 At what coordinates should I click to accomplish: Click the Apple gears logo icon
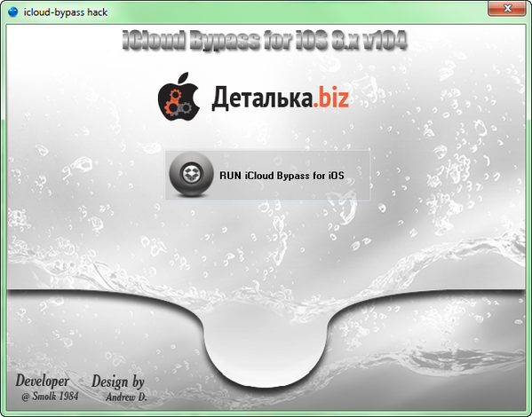179,97
